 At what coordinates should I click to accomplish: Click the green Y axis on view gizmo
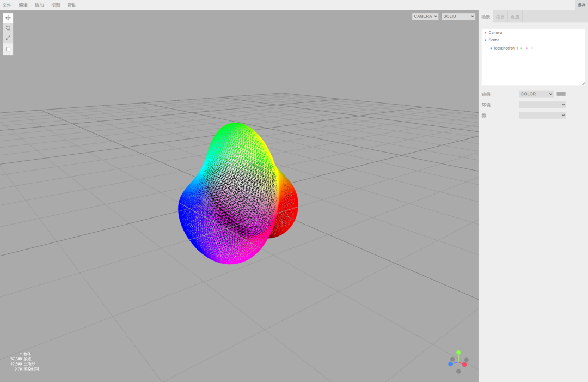click(458, 353)
